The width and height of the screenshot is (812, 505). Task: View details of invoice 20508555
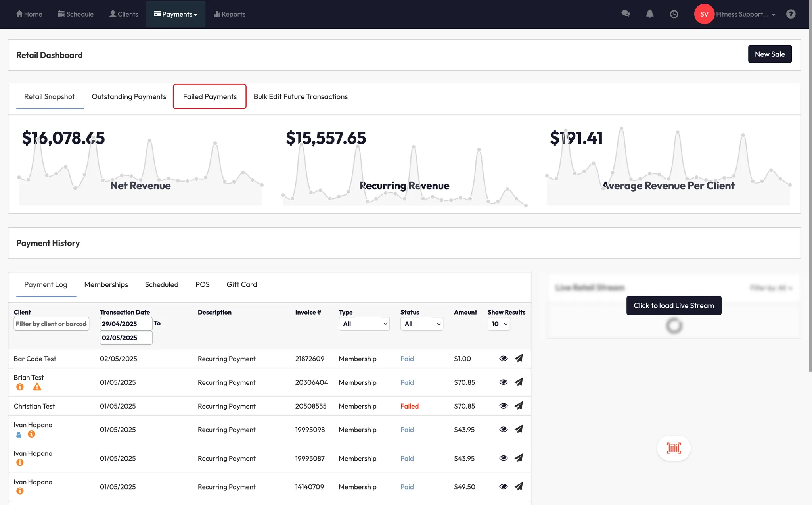pos(503,406)
